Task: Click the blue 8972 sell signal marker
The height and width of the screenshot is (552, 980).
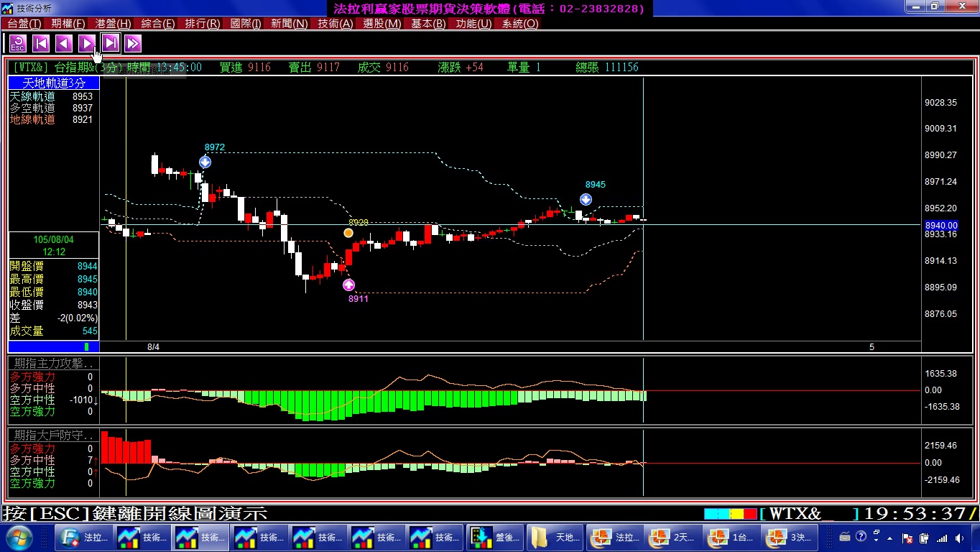Action: [205, 162]
